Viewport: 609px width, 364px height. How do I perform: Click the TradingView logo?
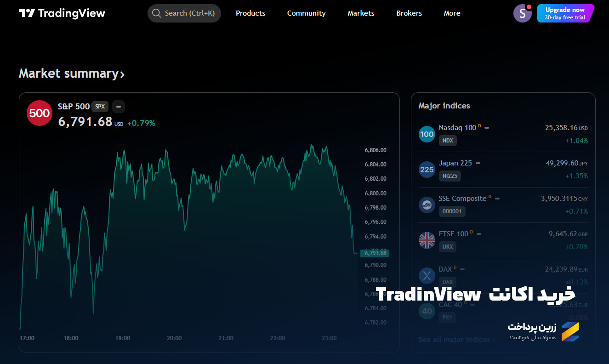pos(62,13)
